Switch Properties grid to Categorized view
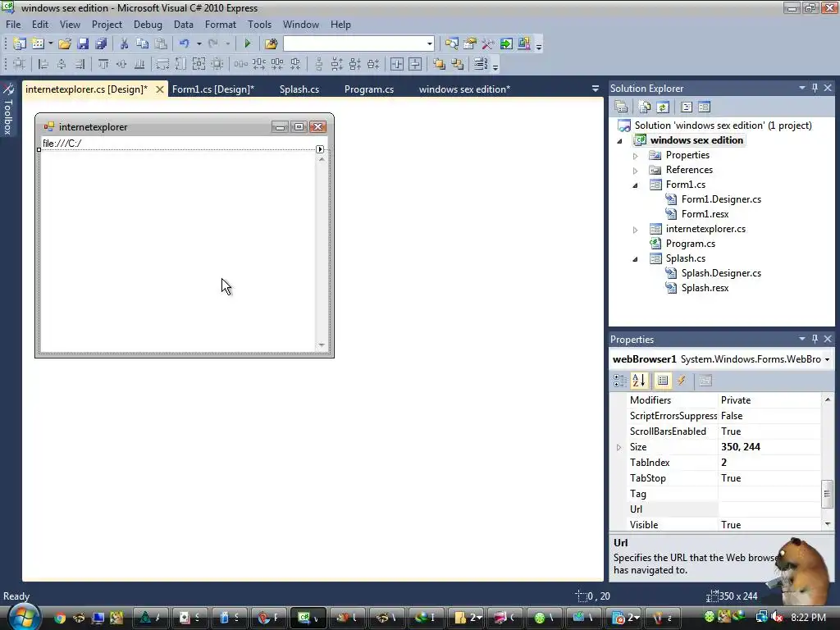This screenshot has height=630, width=840. 620,381
